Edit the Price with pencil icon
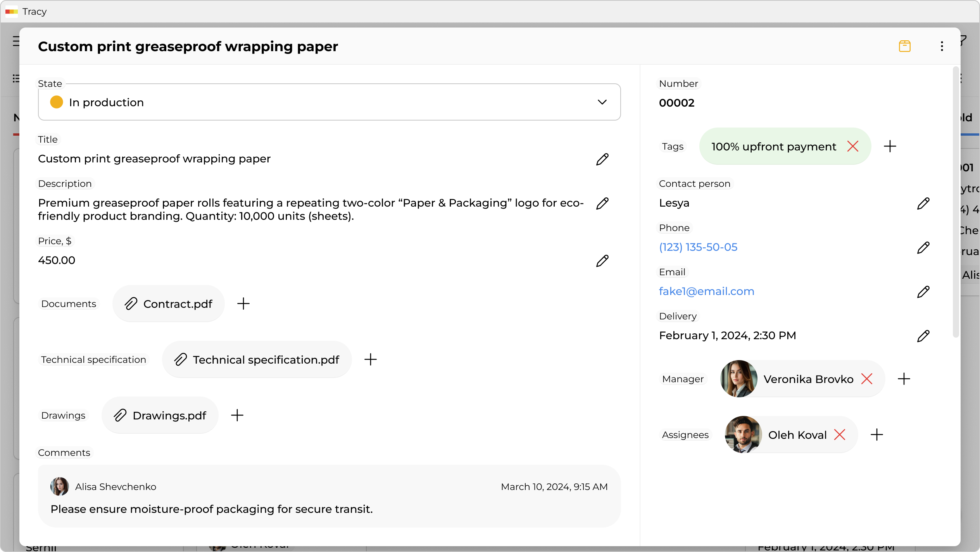 602,260
